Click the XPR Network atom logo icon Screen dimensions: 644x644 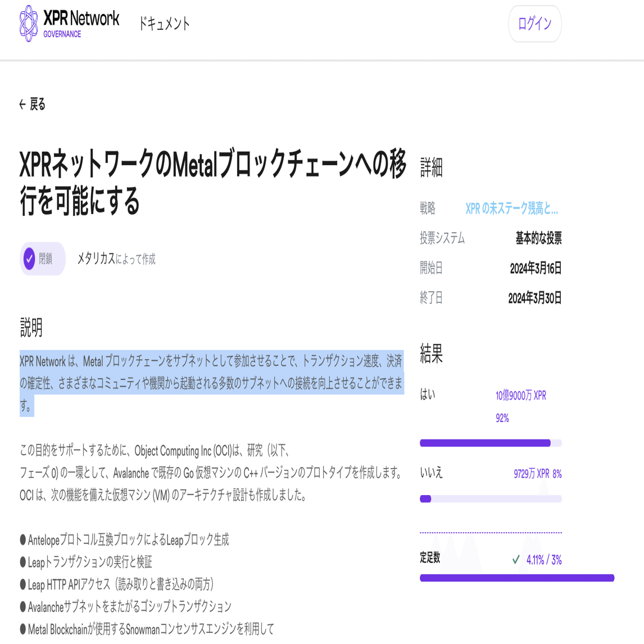(28, 24)
